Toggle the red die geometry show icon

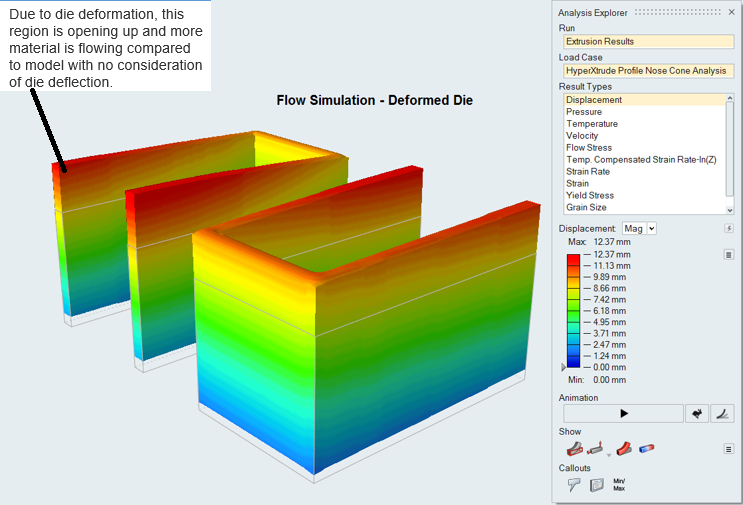coord(574,449)
